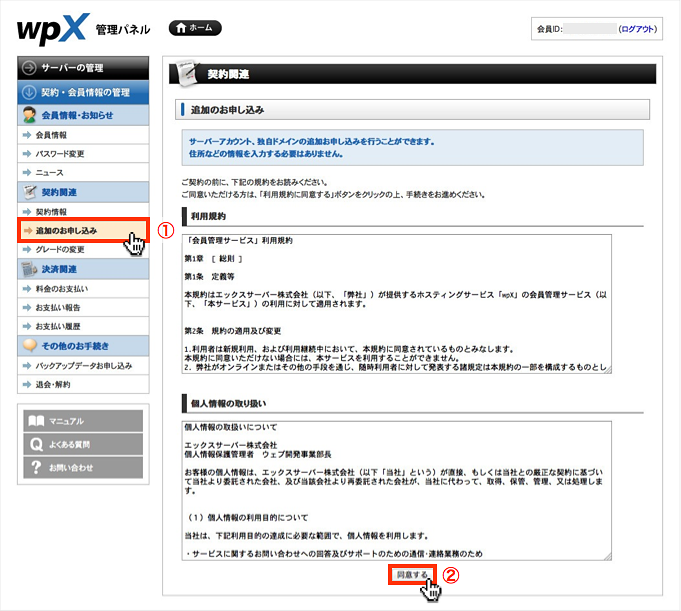Click the arrow icon beside お支払い履歴
This screenshot has height=611, width=681.
[x=27, y=326]
